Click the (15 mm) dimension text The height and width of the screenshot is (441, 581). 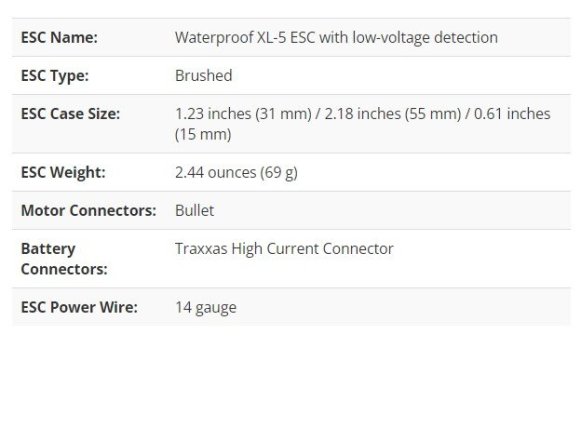[x=203, y=134]
